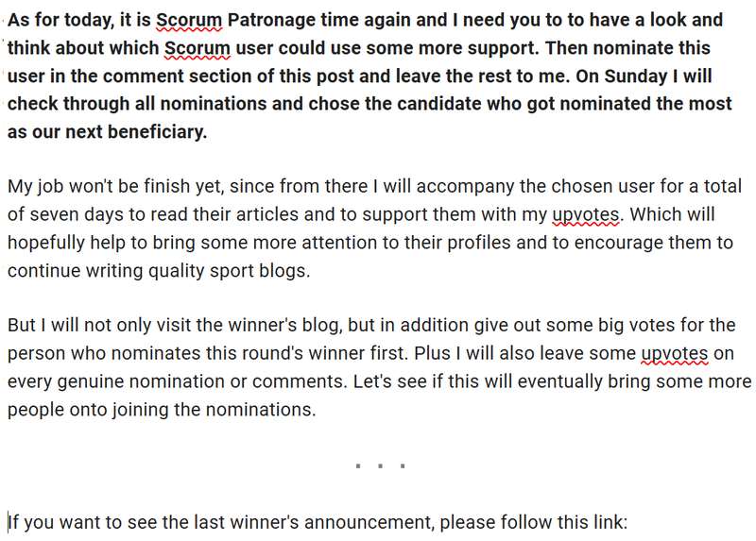Click end of 'please follow this link:' line

[x=627, y=523]
